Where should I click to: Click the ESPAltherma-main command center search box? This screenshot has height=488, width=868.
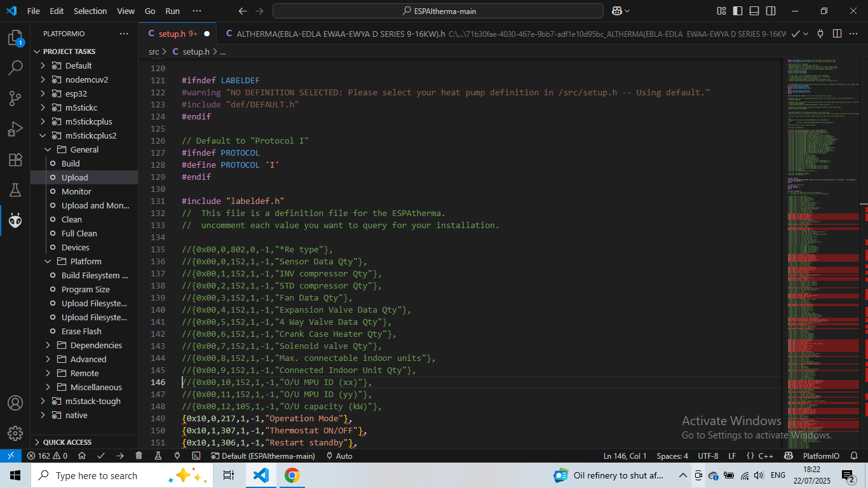(x=438, y=11)
